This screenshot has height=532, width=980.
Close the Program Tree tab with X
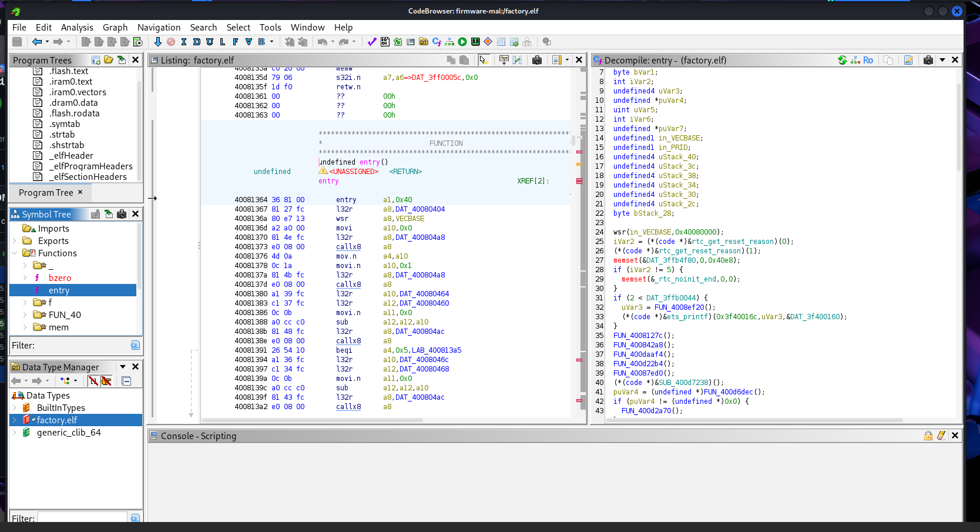[80, 192]
